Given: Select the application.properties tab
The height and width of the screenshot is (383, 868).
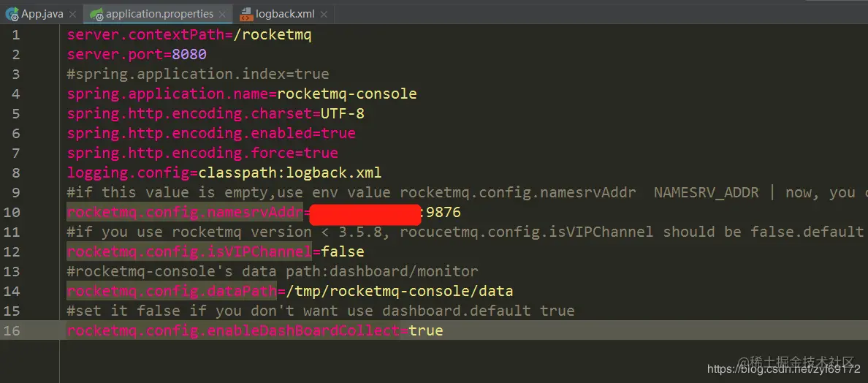Looking at the screenshot, I should [x=159, y=14].
